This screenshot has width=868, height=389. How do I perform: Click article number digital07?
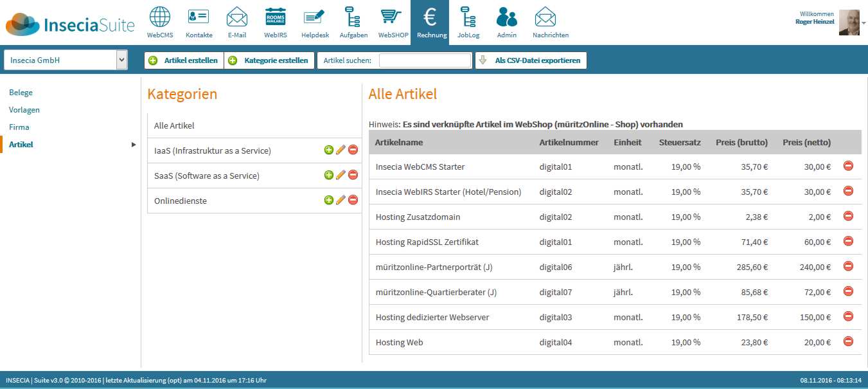tap(556, 292)
